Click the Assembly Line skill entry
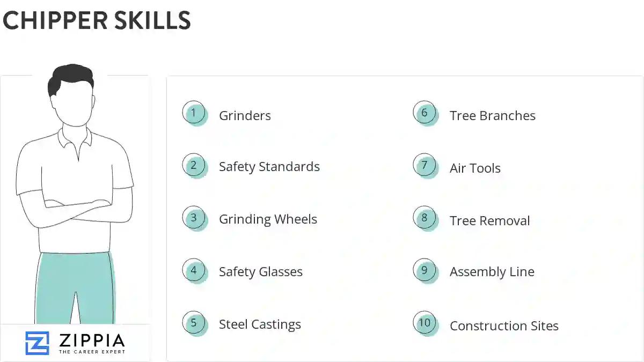Viewport: 644px width, 362px height. point(492,272)
